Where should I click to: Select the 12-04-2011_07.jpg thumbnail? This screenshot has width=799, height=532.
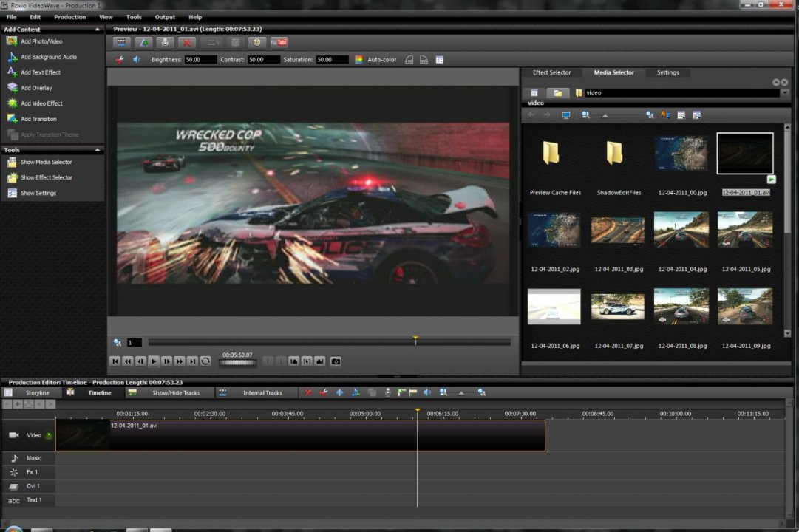[x=618, y=306]
